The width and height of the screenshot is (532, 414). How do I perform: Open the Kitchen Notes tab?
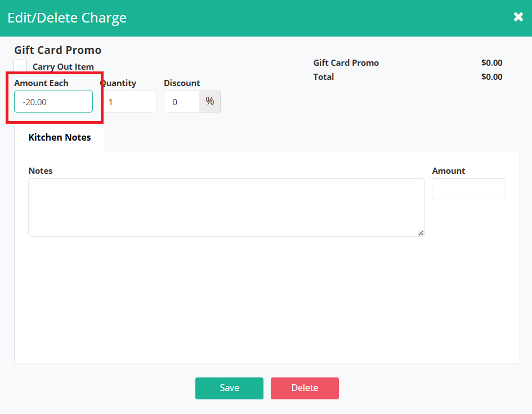pyautogui.click(x=60, y=137)
